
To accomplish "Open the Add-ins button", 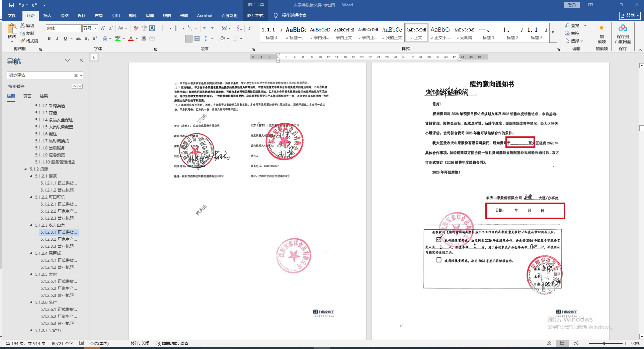I will (x=601, y=34).
